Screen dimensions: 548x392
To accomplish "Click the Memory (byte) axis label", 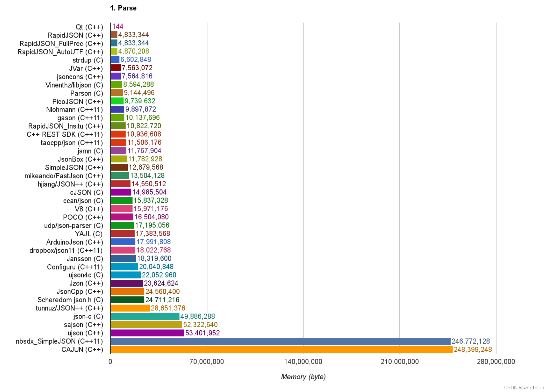I will (303, 377).
